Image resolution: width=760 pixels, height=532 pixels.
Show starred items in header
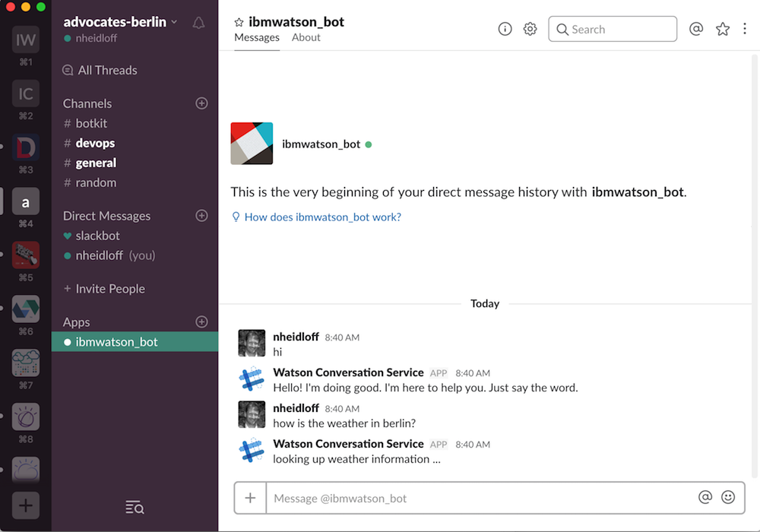(x=723, y=29)
